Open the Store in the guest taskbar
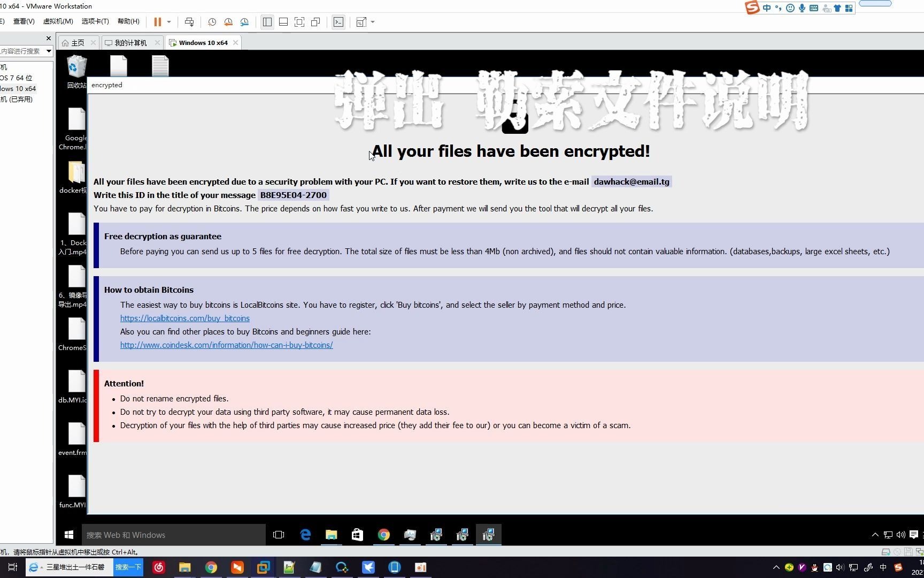Viewport: 924px width, 578px height. point(357,535)
